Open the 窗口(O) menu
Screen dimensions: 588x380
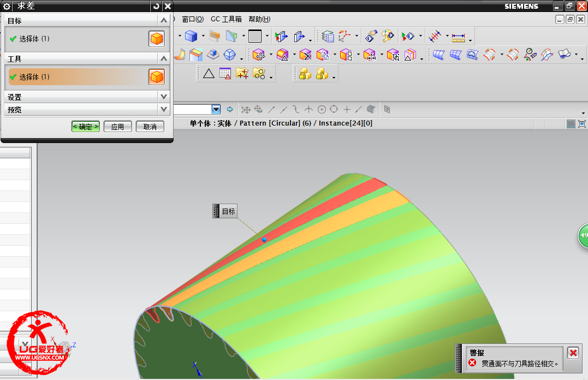pyautogui.click(x=193, y=19)
